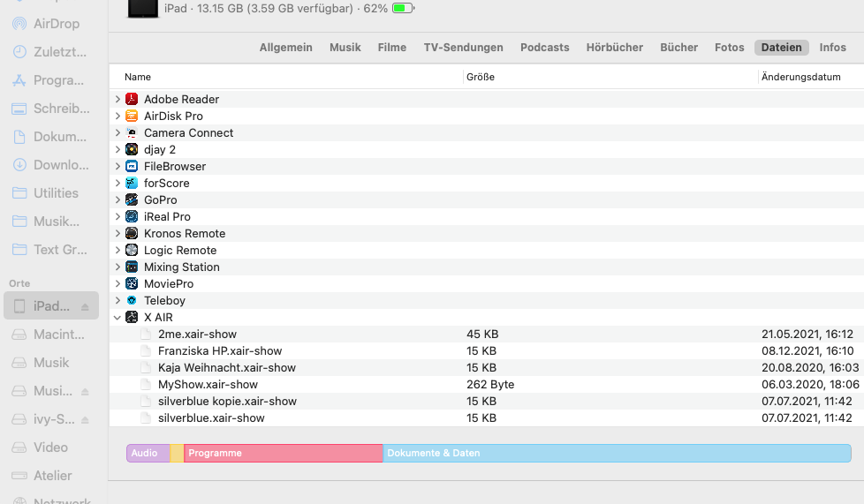Screen dimensions: 864x504
Task: Open the Video volume in sidebar
Action: pyautogui.click(x=51, y=448)
